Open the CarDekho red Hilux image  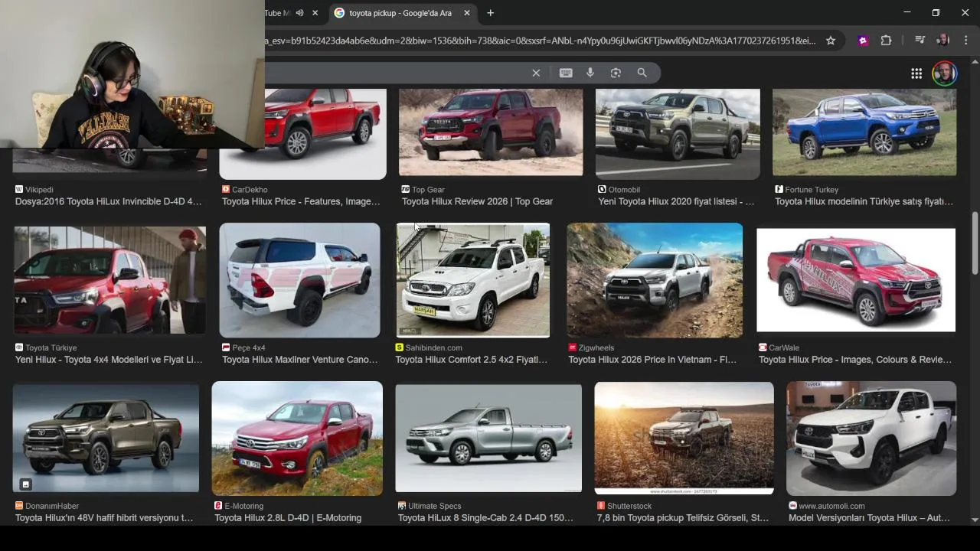[302, 134]
